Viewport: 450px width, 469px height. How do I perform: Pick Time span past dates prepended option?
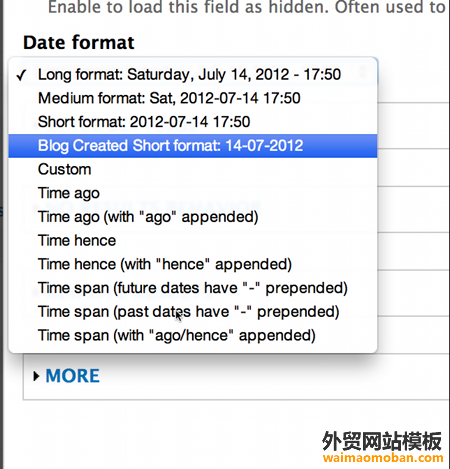[193, 311]
